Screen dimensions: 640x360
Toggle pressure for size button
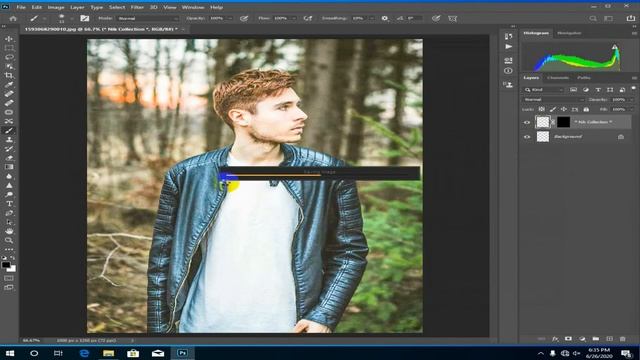[436, 18]
